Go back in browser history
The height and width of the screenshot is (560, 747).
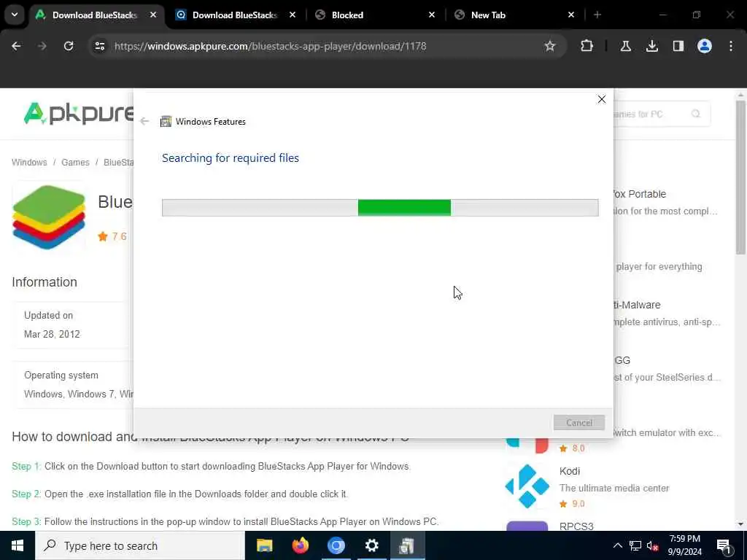[16, 46]
